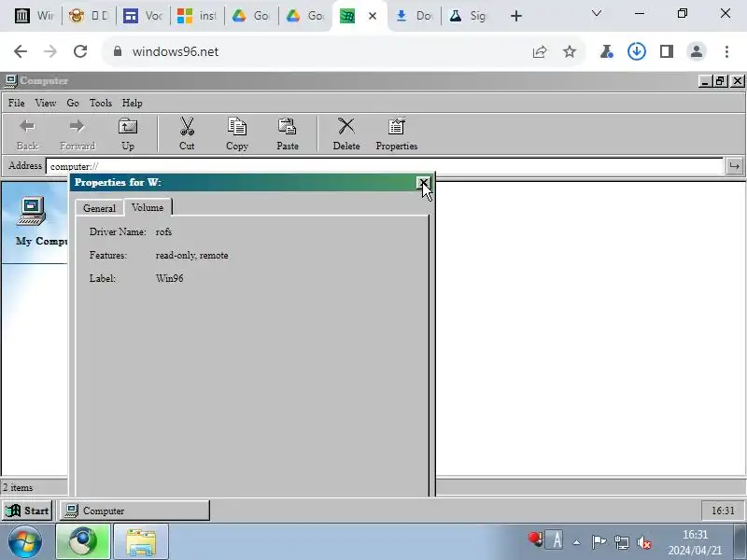This screenshot has width=747, height=560.
Task: Switch to the Do download tab
Action: tap(414, 16)
